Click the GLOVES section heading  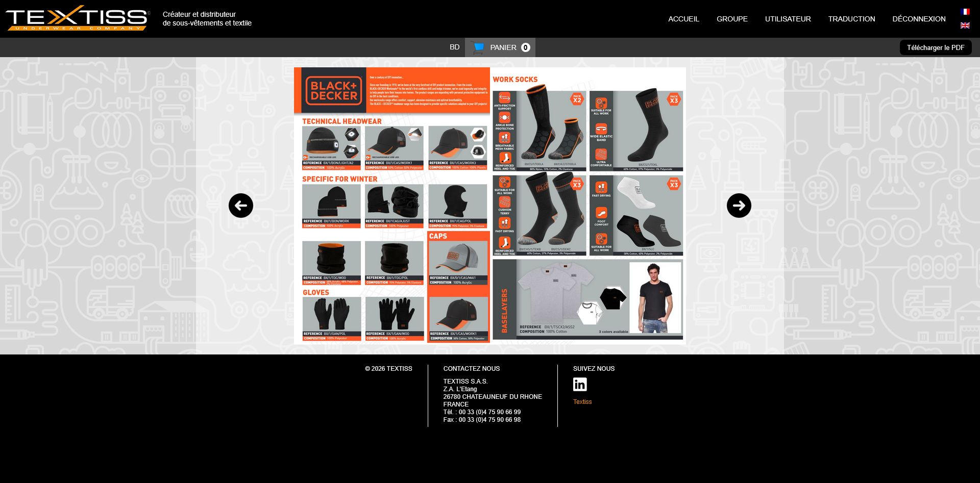(316, 292)
